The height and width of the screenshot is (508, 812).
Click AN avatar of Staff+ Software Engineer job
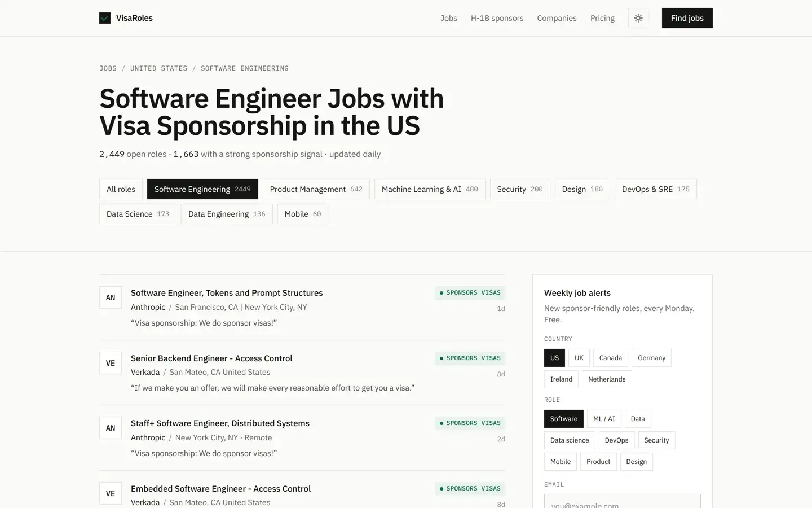coord(111,428)
